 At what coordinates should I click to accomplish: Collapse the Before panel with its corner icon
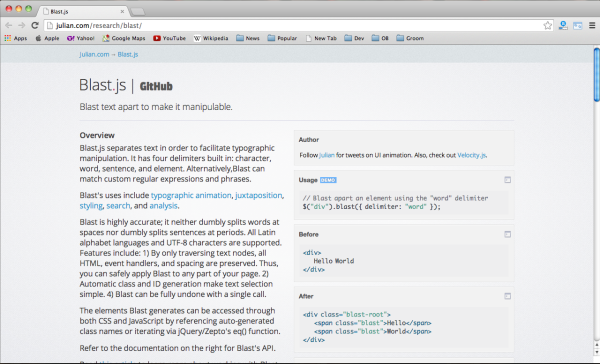click(x=507, y=234)
